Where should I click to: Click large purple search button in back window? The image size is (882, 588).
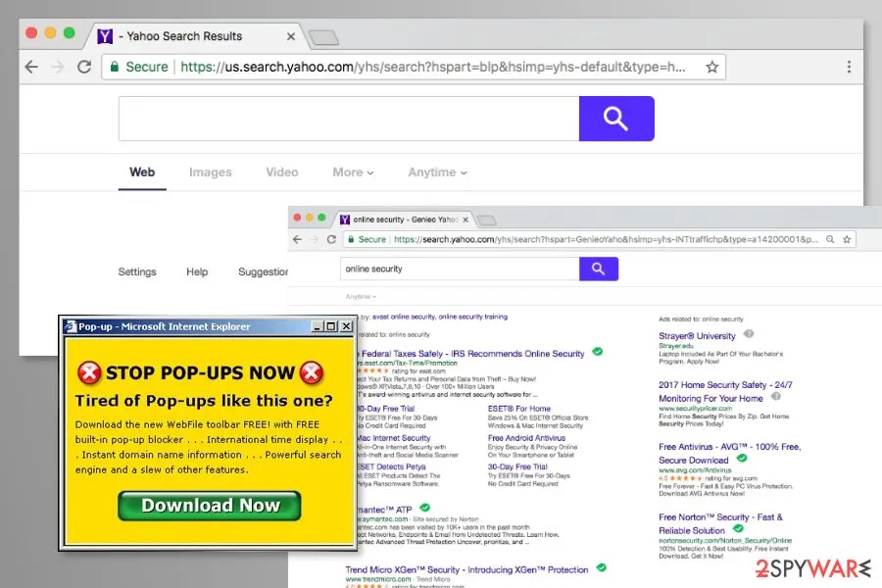coord(616,119)
